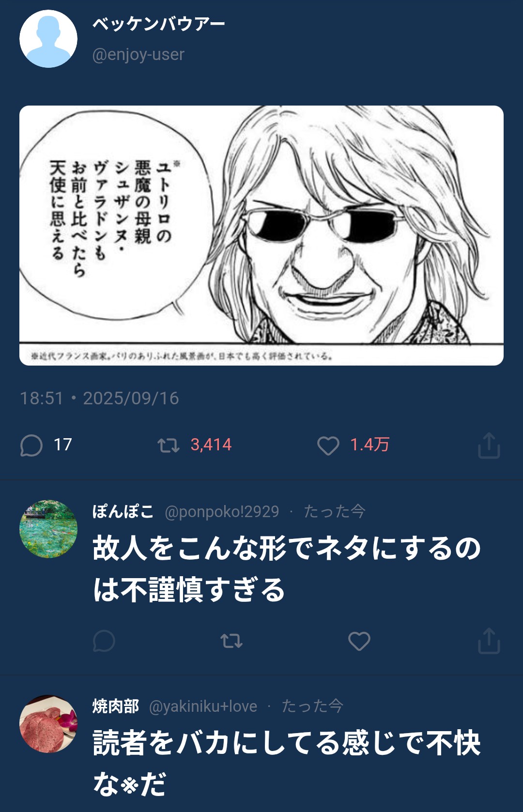The image size is (523, 812).
Task: Open ぽんぽこ's pond avatar
Action: (48, 529)
